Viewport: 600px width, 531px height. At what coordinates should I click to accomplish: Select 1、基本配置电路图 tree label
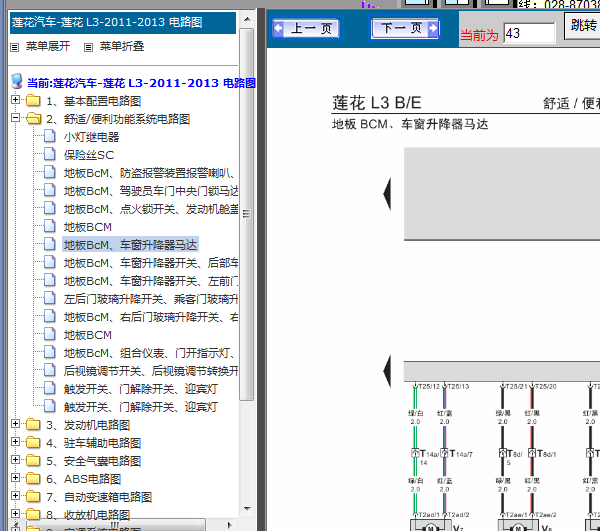[x=94, y=101]
